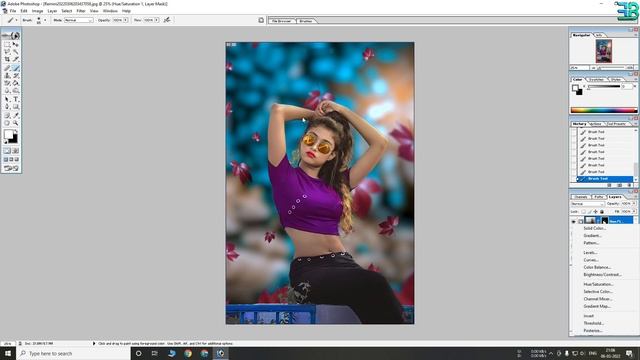This screenshot has width=640, height=360.
Task: Toggle the Brushes palette icon in options bar
Action: (261, 20)
